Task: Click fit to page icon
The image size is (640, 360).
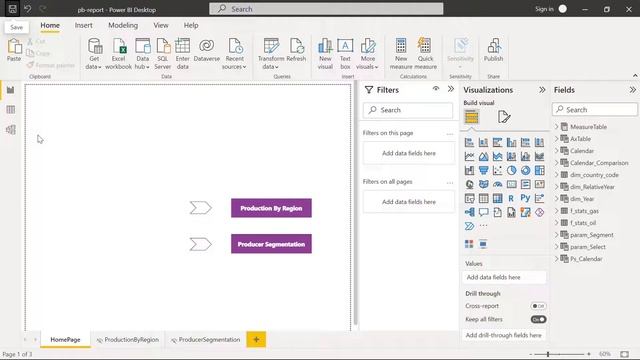Action: tap(624, 354)
